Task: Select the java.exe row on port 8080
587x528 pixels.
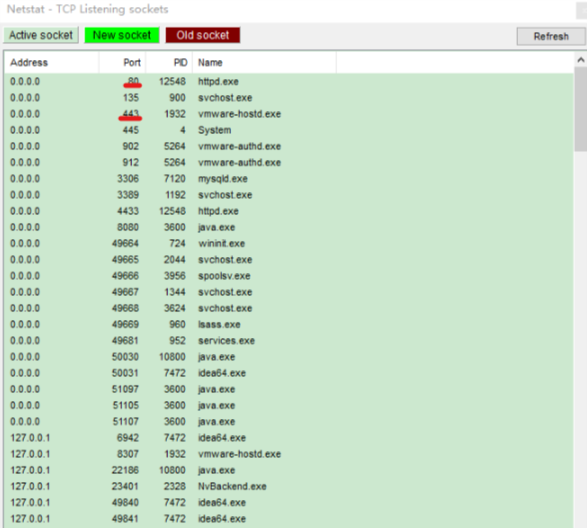Action: click(x=289, y=227)
